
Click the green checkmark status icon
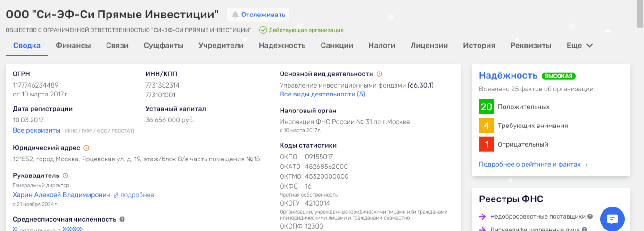[263, 30]
